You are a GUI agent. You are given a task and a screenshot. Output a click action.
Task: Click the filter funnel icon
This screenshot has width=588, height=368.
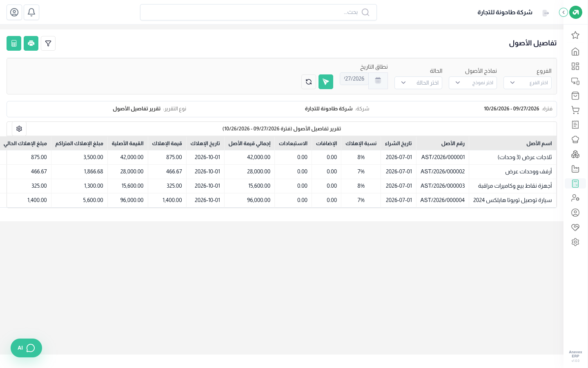click(48, 43)
